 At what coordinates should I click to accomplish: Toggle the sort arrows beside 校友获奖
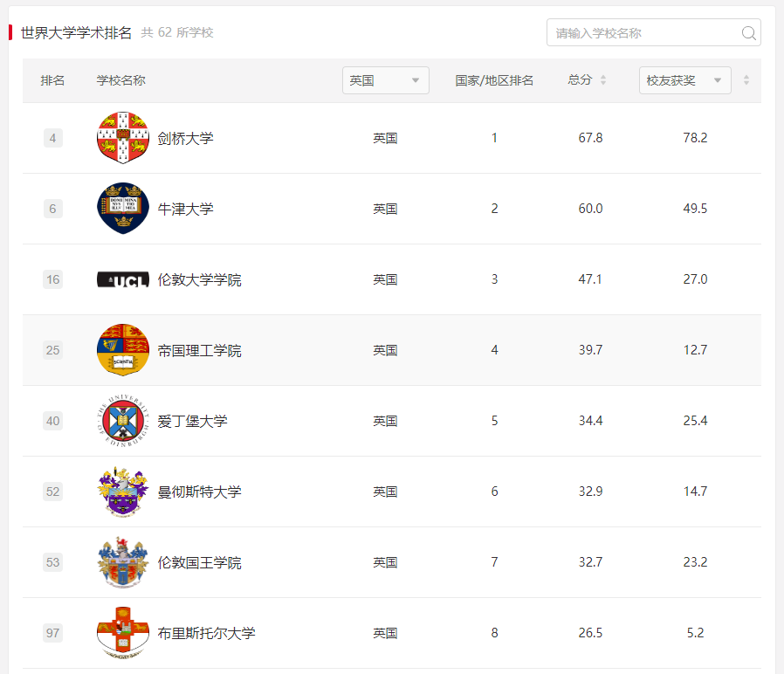pos(746,79)
